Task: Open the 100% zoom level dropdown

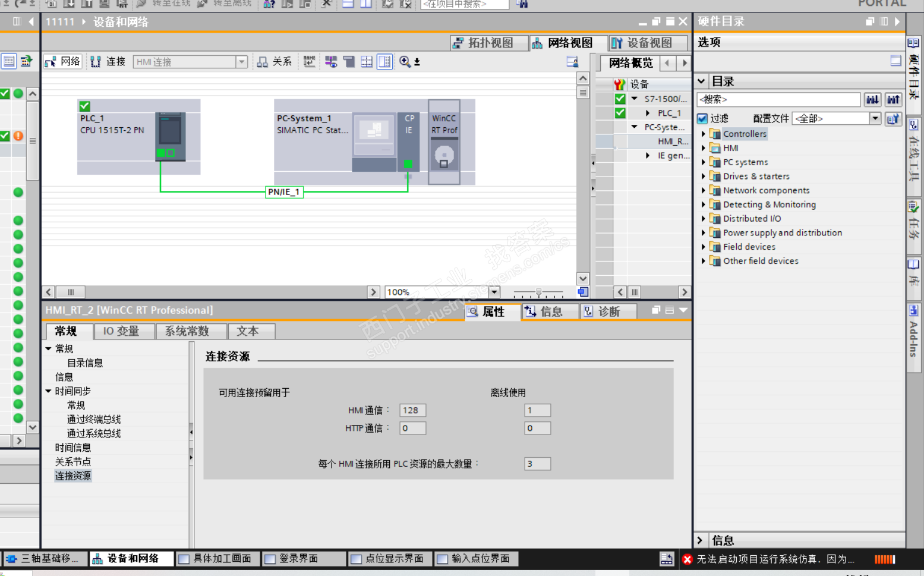Action: (x=494, y=292)
